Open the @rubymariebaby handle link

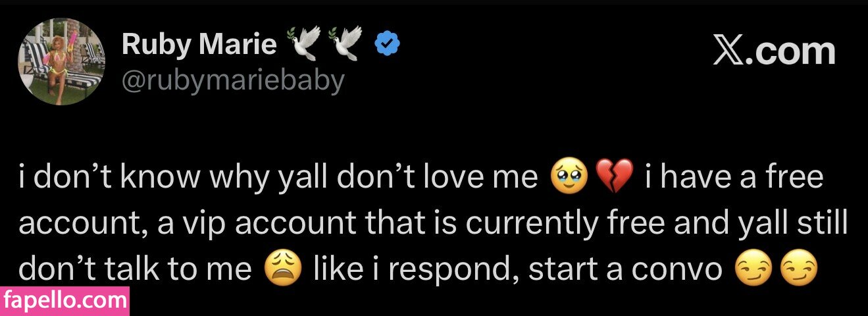pyautogui.click(x=233, y=81)
